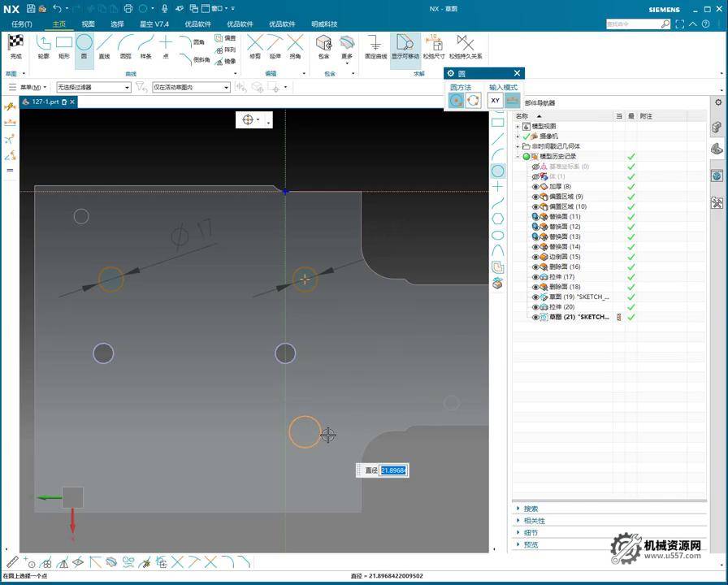Open the 无选择过滤器 selection filter dropdown
Screen dimensions: 728x585
click(93, 87)
